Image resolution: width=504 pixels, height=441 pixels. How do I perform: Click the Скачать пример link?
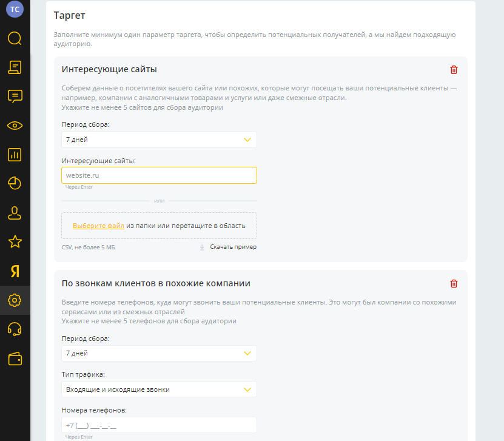(x=233, y=247)
